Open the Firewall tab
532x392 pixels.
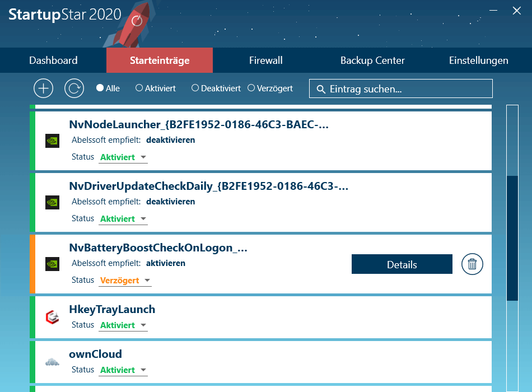tap(265, 60)
